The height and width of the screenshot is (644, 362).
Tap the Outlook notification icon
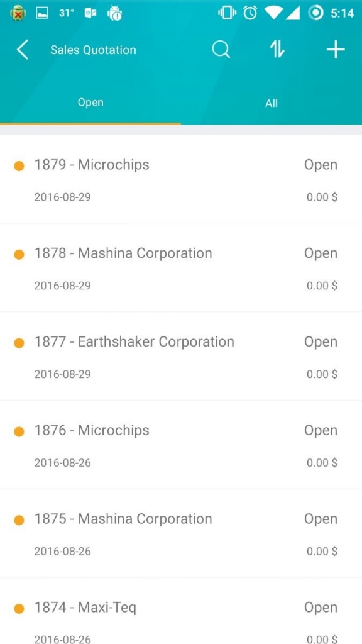click(90, 14)
